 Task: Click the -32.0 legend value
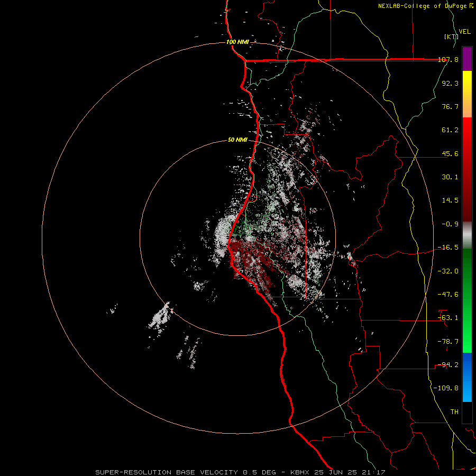tap(448, 271)
